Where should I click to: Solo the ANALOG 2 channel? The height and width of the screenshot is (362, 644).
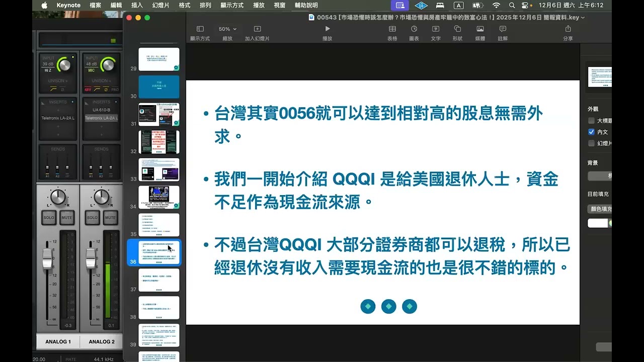[92, 218]
